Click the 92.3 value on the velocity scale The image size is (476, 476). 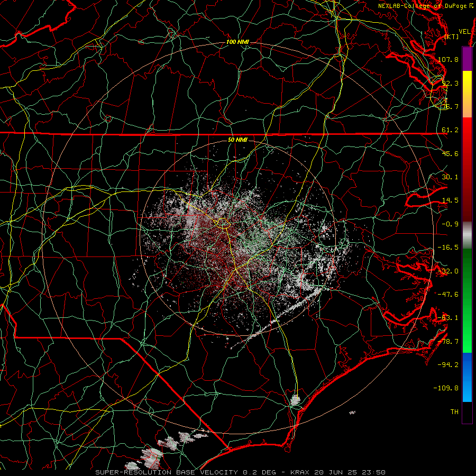click(450, 83)
